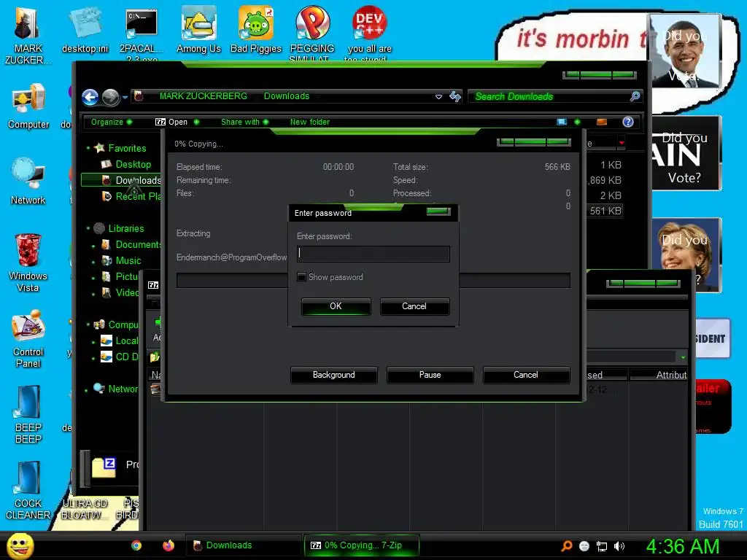Viewport: 747px width, 560px height.
Task: Click the Explorer Forward arrow button
Action: tap(111, 97)
